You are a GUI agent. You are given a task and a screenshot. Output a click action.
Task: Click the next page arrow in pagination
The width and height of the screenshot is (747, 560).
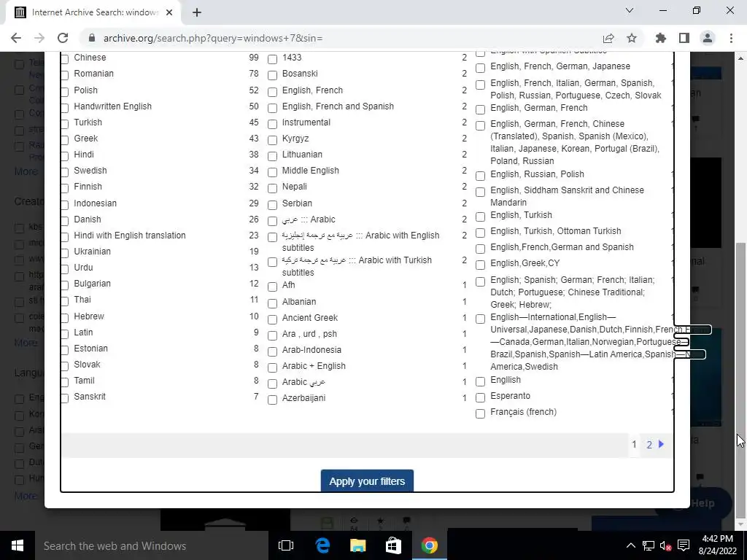pyautogui.click(x=661, y=444)
